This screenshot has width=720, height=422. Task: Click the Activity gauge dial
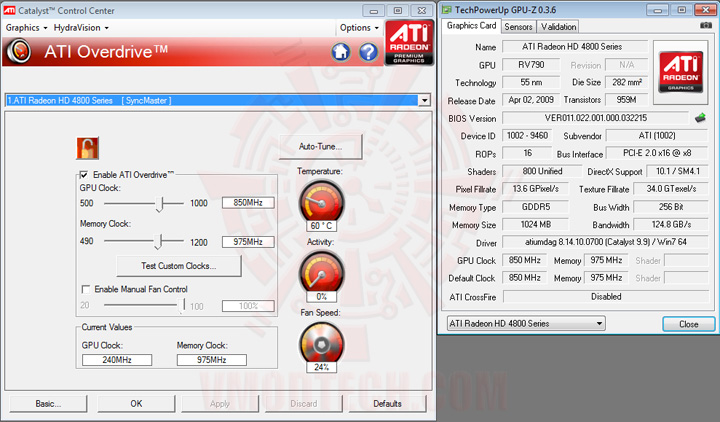[321, 273]
